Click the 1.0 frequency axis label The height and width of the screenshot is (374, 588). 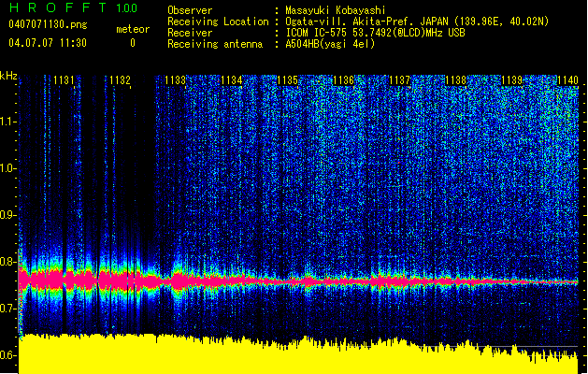[7, 168]
